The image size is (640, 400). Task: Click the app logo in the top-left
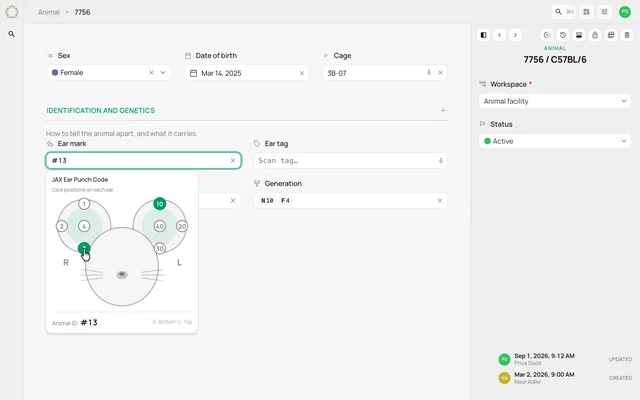pos(12,12)
